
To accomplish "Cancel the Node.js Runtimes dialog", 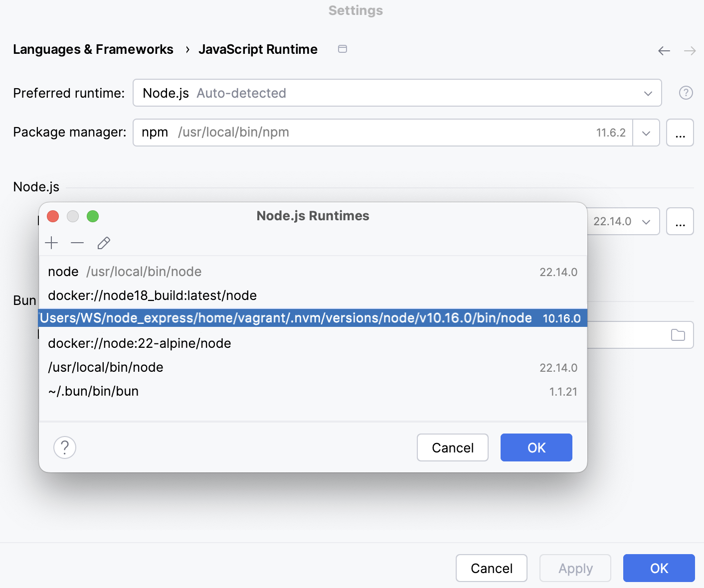I will coord(452,447).
